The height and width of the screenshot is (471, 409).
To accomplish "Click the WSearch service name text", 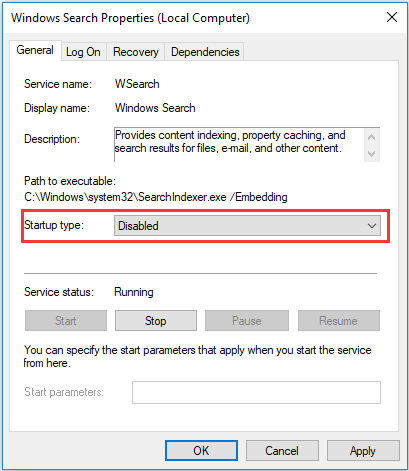I will 137,84.
